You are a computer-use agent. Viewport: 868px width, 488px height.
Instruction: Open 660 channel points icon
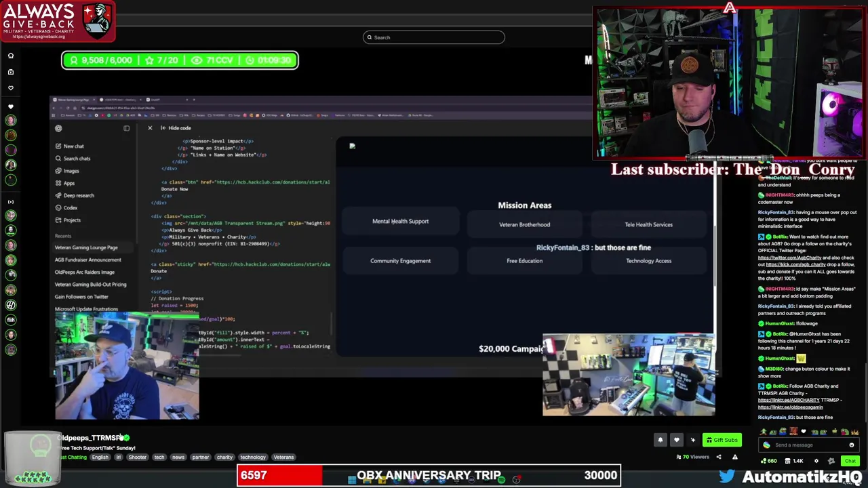pyautogui.click(x=768, y=461)
